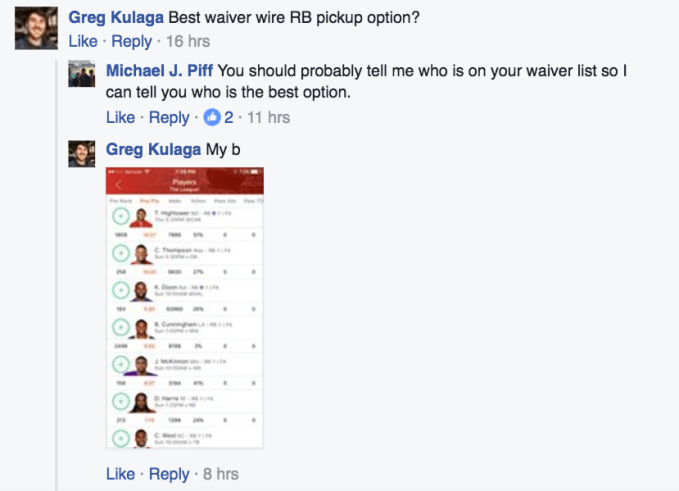Tap the add button beside D. Harris
Viewport: 679px width, 491px height.
tap(119, 403)
